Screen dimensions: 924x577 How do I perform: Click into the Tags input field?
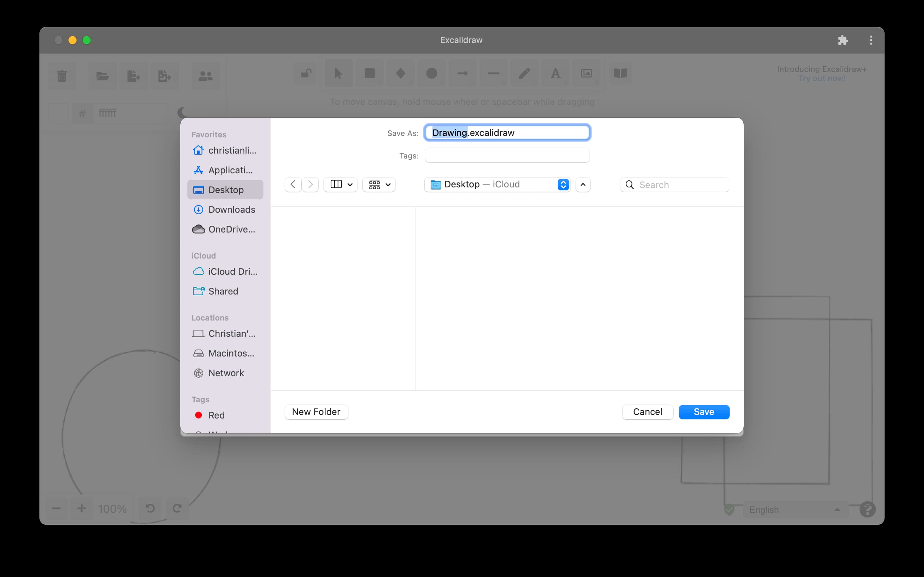[507, 155]
